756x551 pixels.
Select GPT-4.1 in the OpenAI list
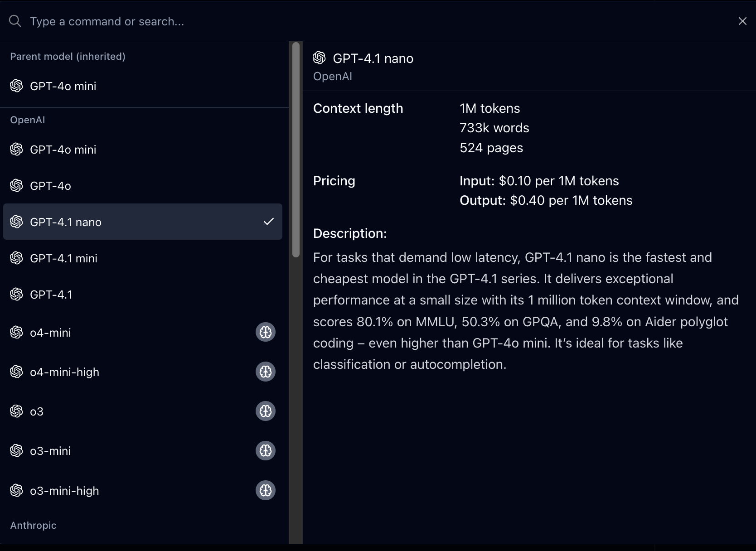tap(51, 295)
